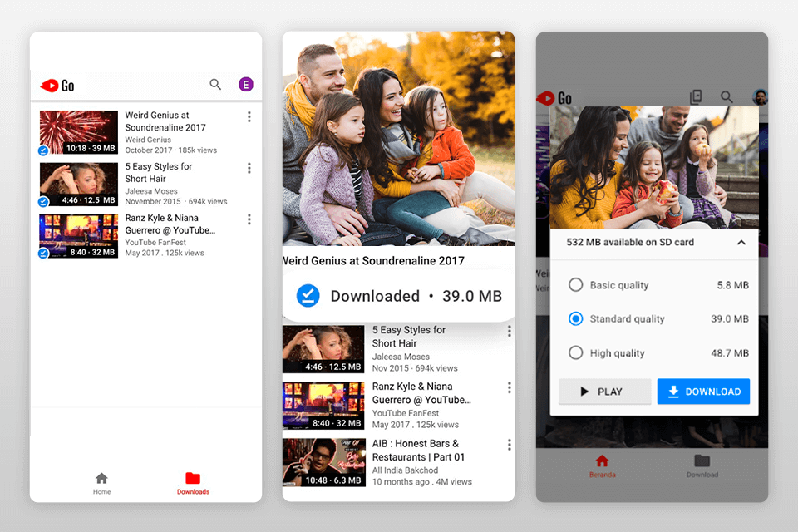Collapse the 532 MB storage panel
The height and width of the screenshot is (532, 798).
coord(741,243)
